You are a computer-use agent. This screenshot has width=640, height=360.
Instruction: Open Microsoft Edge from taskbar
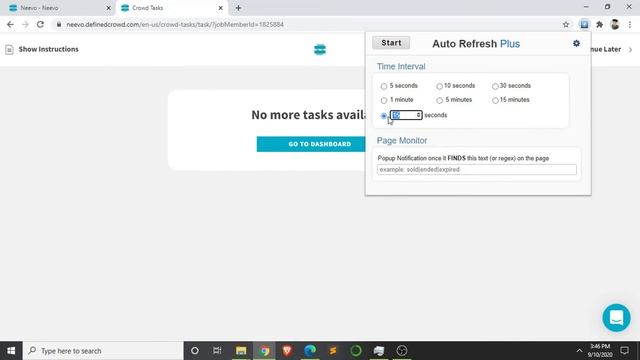(x=310, y=351)
